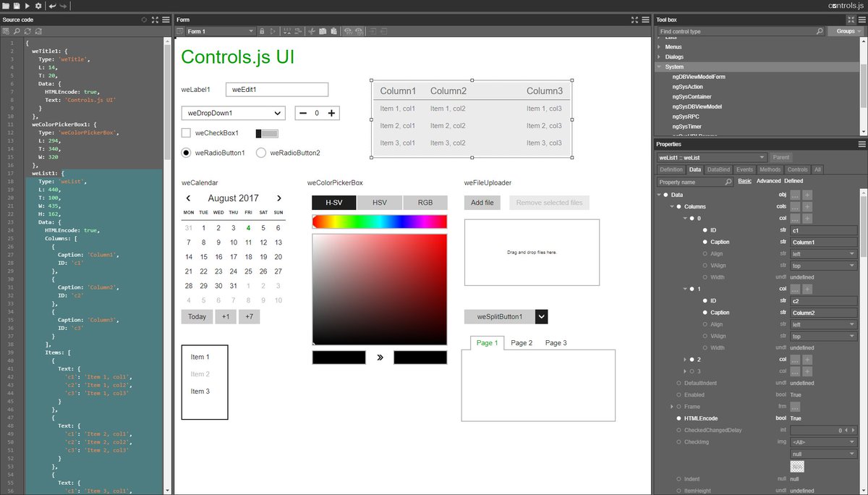Open project with the folder icon
Image resolution: width=868 pixels, height=495 pixels.
6,6
